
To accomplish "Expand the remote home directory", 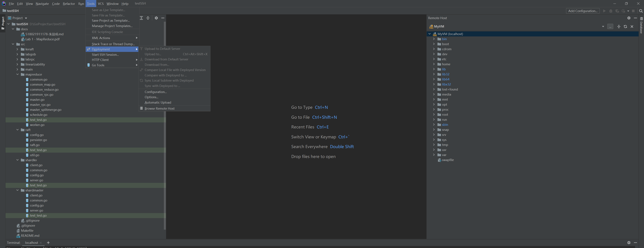I will click(x=434, y=64).
